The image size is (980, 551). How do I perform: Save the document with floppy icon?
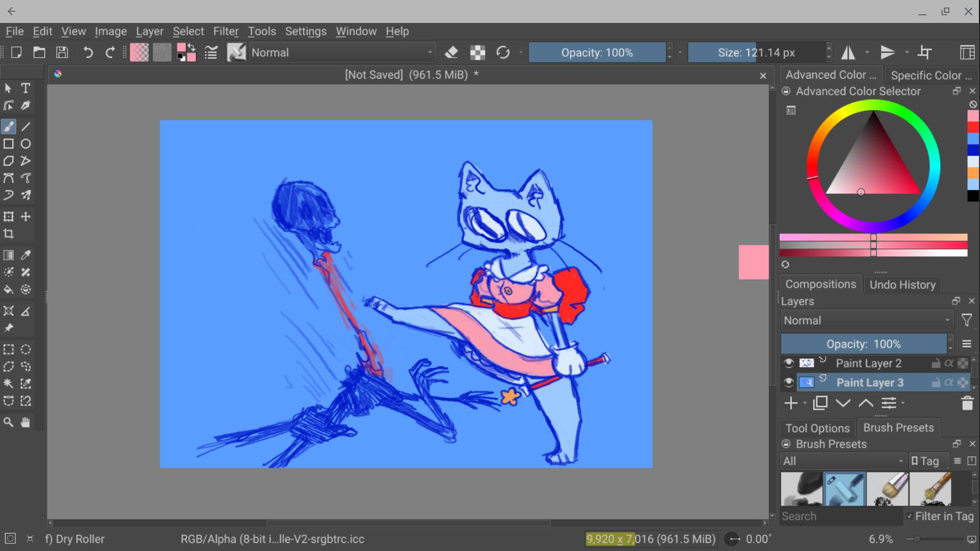(x=62, y=53)
